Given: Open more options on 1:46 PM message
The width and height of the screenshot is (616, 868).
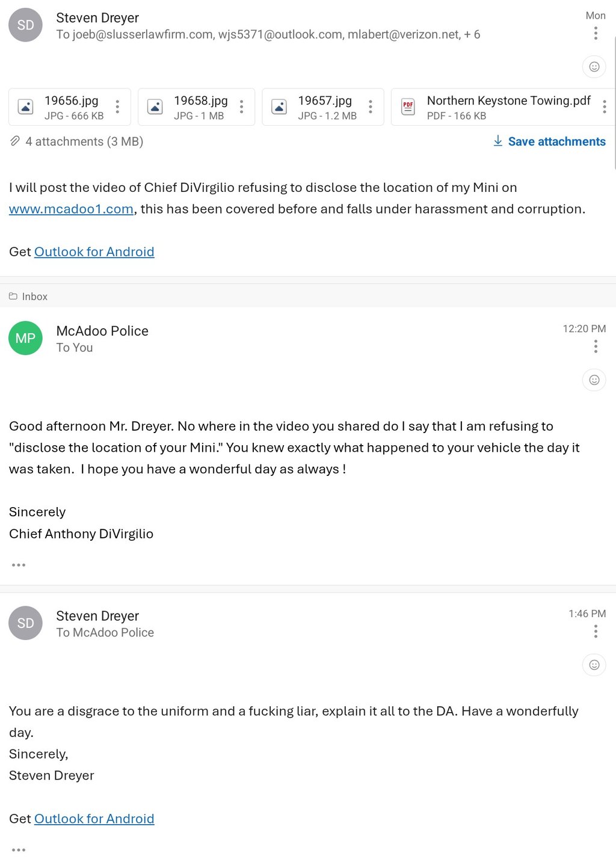Looking at the screenshot, I should click(596, 632).
